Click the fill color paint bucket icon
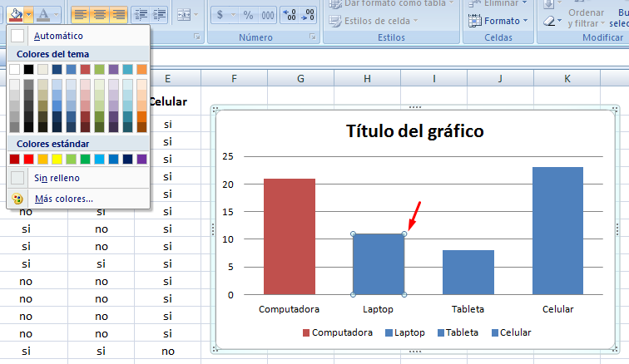This screenshot has width=629, height=364. [15, 14]
